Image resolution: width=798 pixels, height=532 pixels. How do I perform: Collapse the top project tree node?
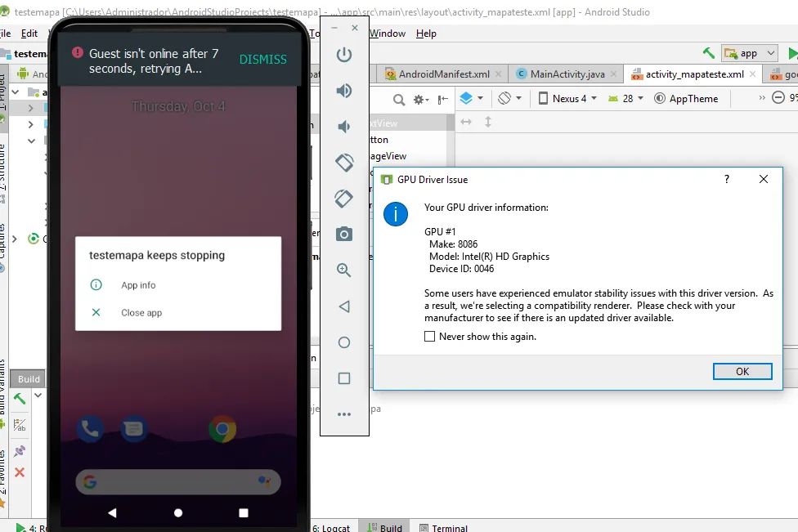16,92
